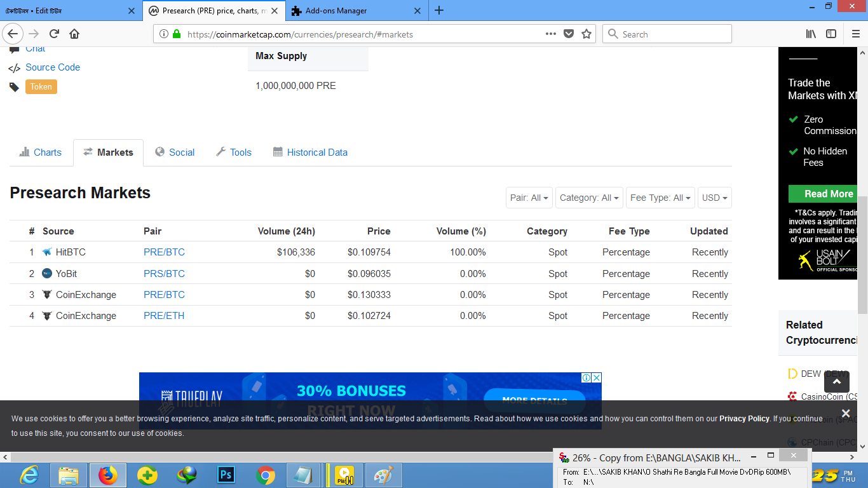Bookmark this page with the star

click(x=587, y=34)
